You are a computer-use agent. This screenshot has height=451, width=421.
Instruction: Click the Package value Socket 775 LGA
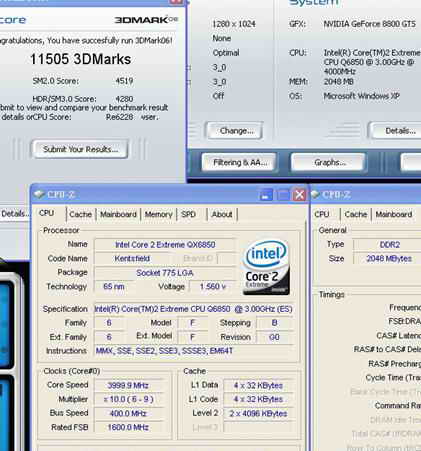point(165,273)
